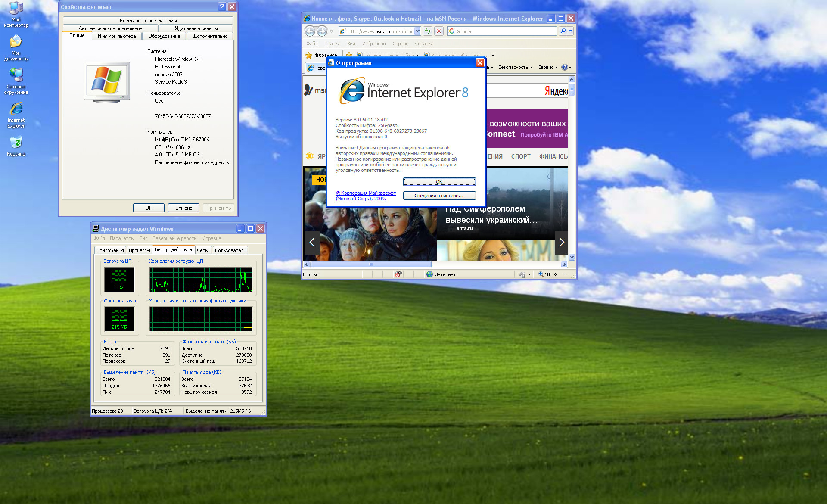
Task: Open the Избранное menu in IE menu bar
Action: pyautogui.click(x=374, y=44)
